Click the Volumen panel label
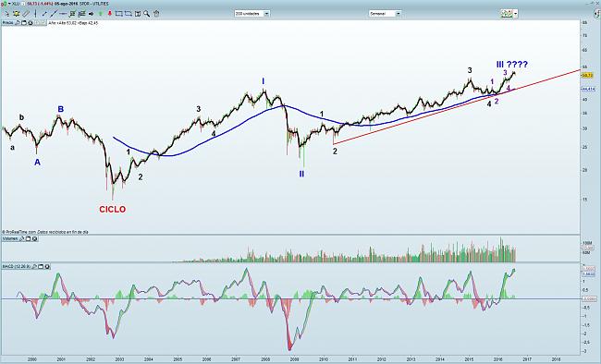The width and height of the screenshot is (601, 364). tap(10, 238)
